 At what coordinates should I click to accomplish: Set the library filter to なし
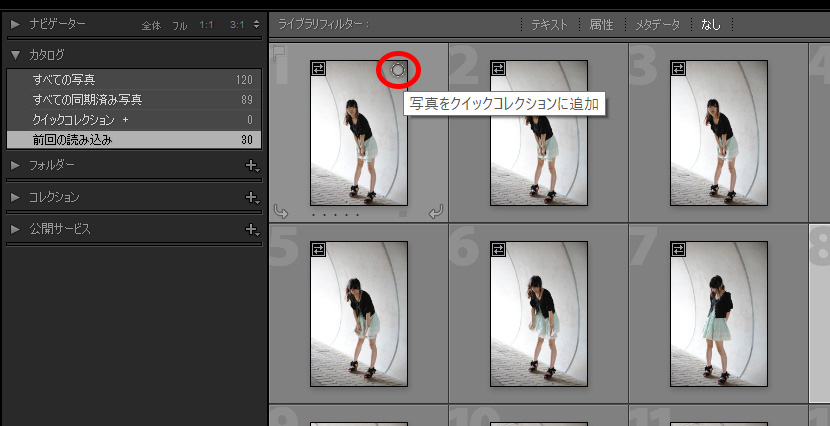tap(711, 24)
